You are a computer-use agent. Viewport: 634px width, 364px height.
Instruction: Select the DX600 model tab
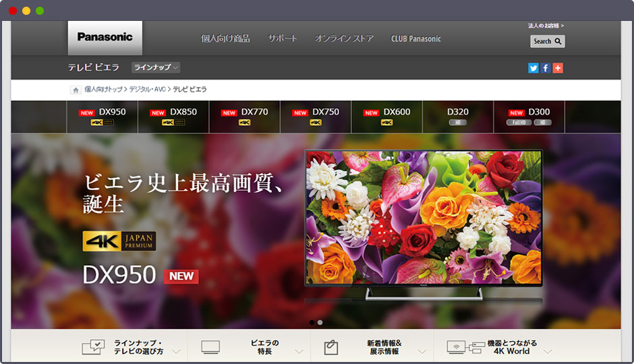click(387, 117)
